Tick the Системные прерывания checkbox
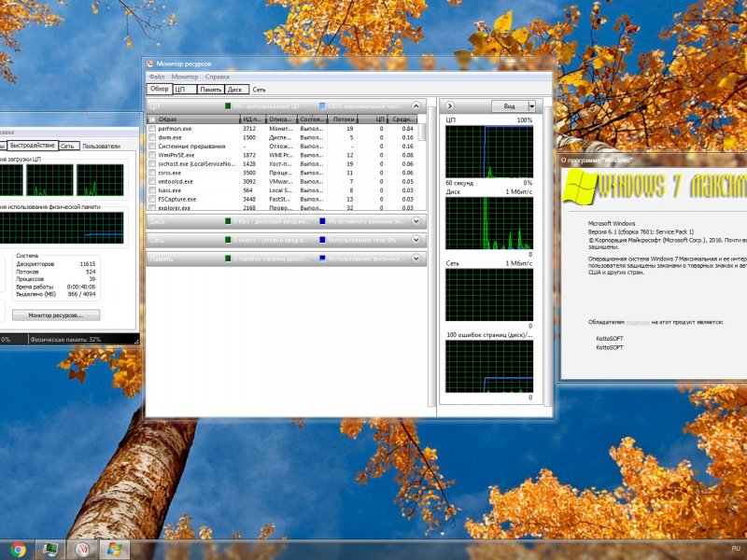This screenshot has height=560, width=747. coord(152,147)
